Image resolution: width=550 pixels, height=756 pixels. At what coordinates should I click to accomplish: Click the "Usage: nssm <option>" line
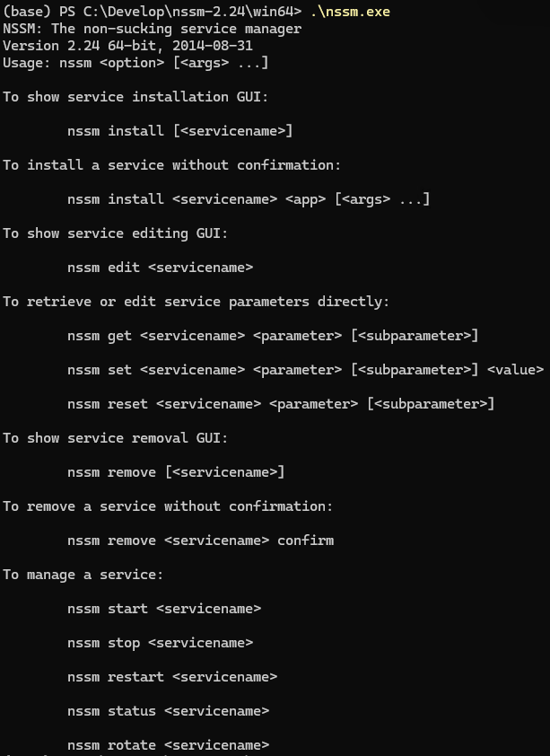(x=135, y=63)
